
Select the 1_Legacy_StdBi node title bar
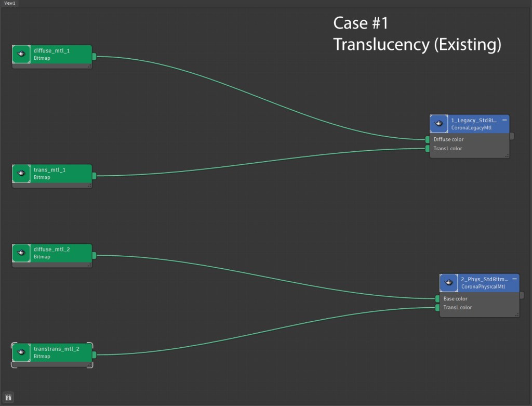(470, 120)
